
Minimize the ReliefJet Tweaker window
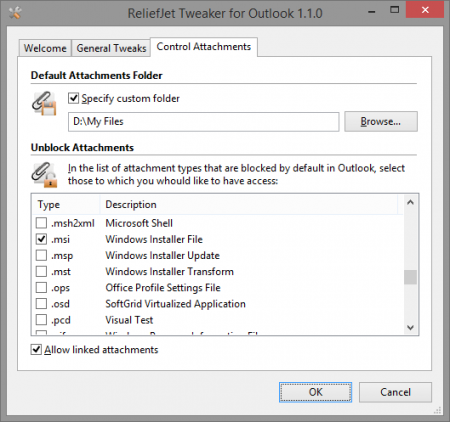(x=372, y=11)
